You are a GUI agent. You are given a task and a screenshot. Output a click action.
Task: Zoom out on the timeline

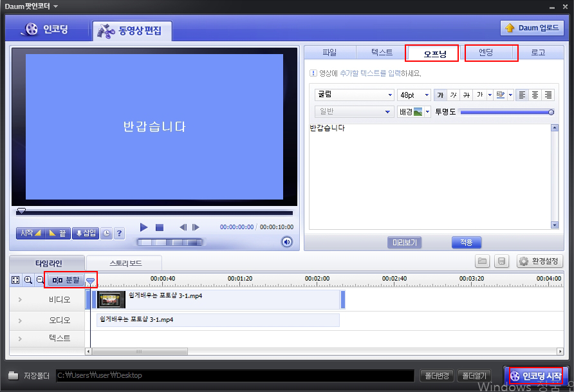(41, 281)
